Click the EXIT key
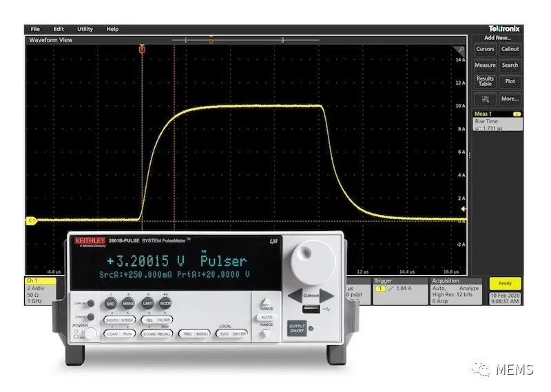This screenshot has width=551, height=392. click(225, 333)
